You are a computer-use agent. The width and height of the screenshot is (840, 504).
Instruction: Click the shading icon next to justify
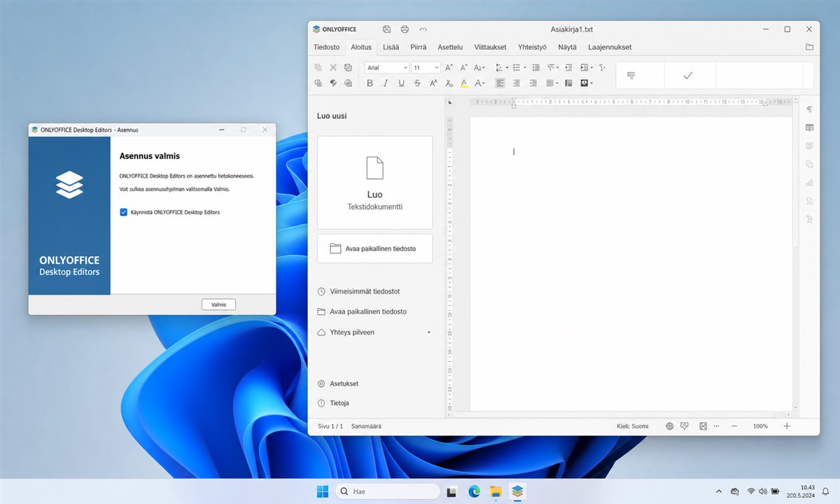pos(568,83)
